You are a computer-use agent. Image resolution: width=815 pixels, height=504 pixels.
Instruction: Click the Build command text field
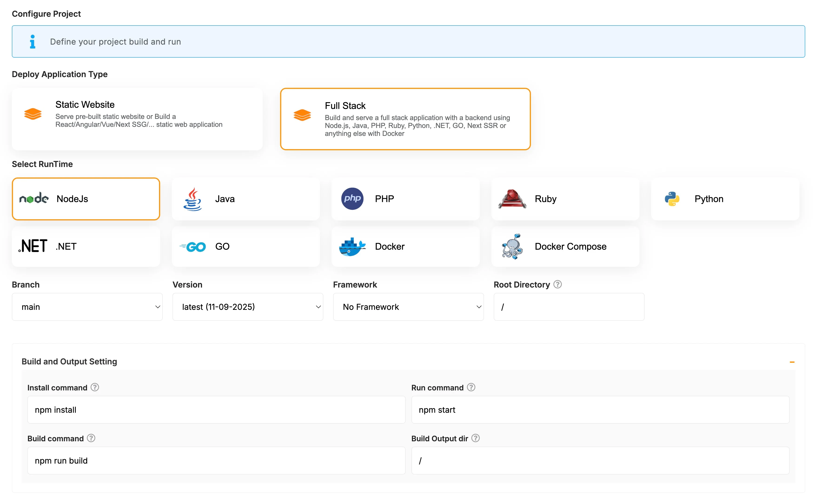(x=216, y=460)
